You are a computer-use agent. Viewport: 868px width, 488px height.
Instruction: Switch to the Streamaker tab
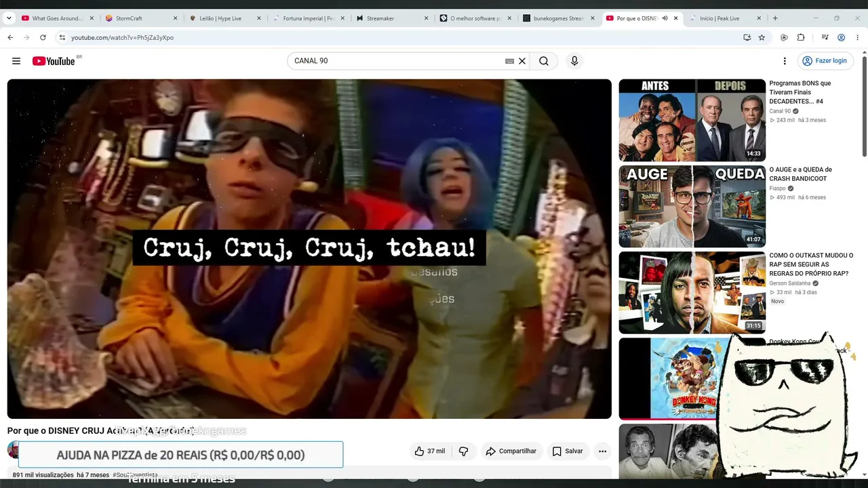tap(391, 18)
